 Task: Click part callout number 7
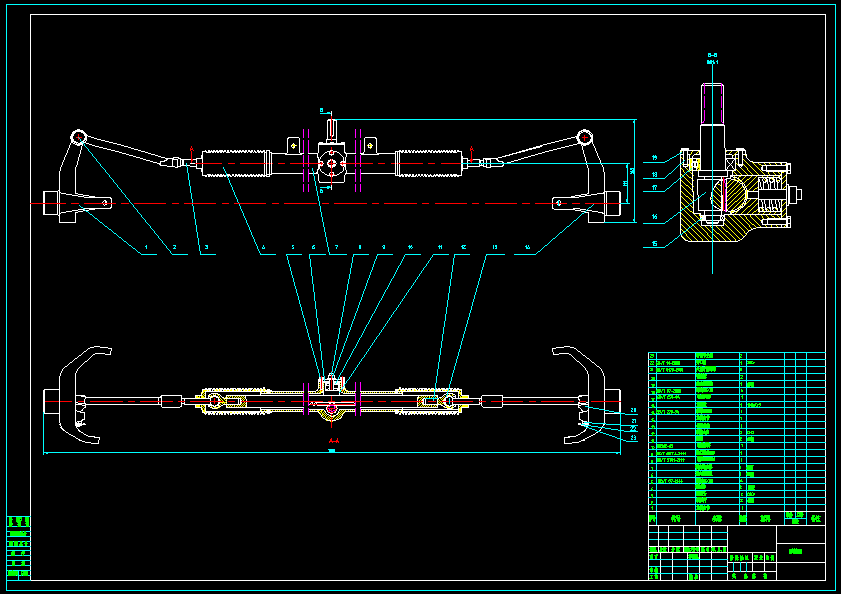(x=337, y=247)
